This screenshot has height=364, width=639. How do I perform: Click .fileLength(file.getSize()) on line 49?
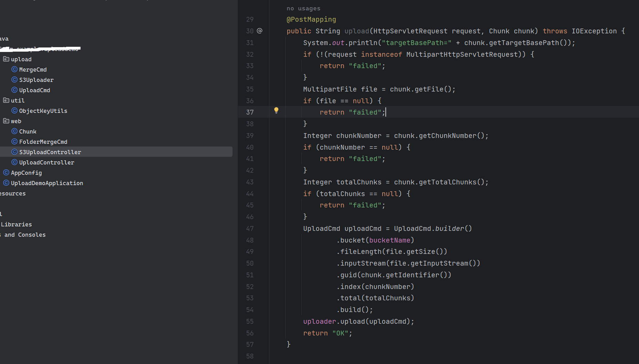tap(392, 251)
